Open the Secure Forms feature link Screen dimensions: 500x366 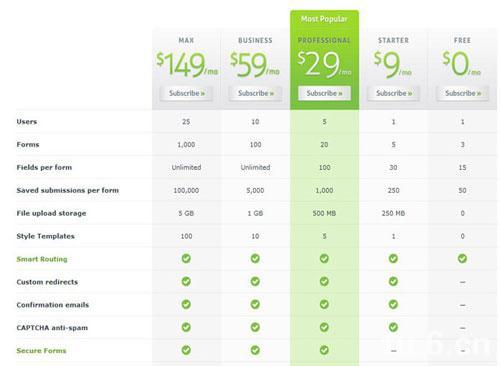[41, 351]
